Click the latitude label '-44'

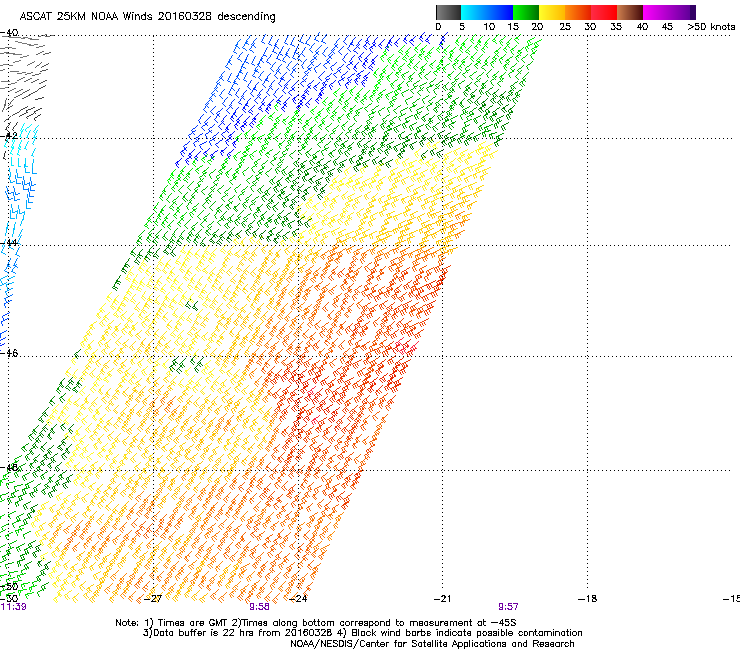pos(10,243)
